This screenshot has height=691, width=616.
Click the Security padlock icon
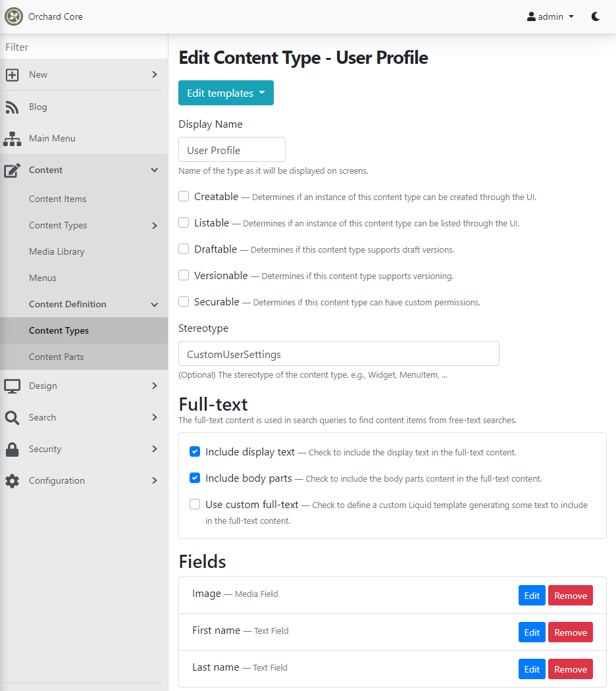(13, 449)
